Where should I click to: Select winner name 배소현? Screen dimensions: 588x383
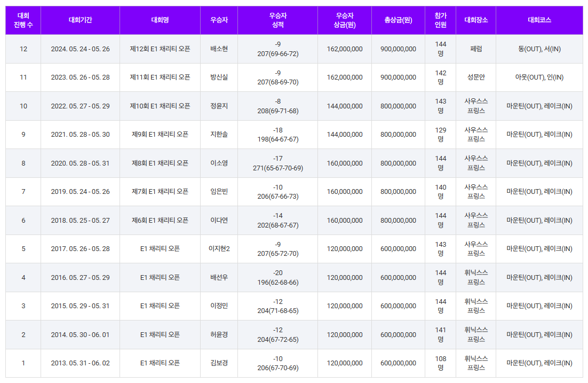pyautogui.click(x=219, y=49)
